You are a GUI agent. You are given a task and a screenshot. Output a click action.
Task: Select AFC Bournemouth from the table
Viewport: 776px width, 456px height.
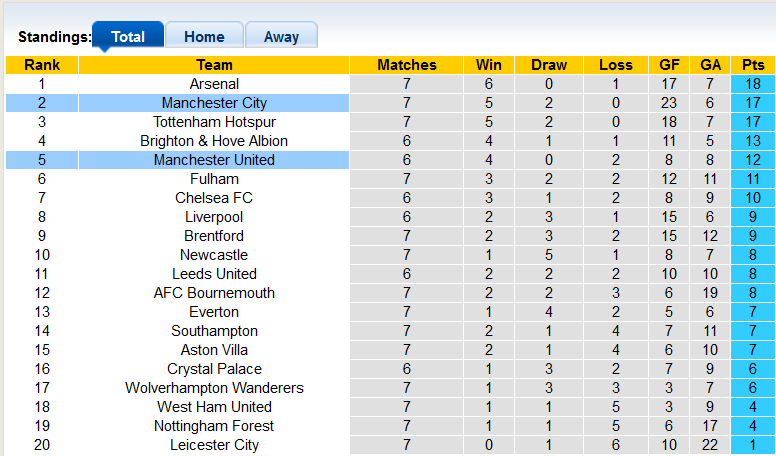(214, 293)
